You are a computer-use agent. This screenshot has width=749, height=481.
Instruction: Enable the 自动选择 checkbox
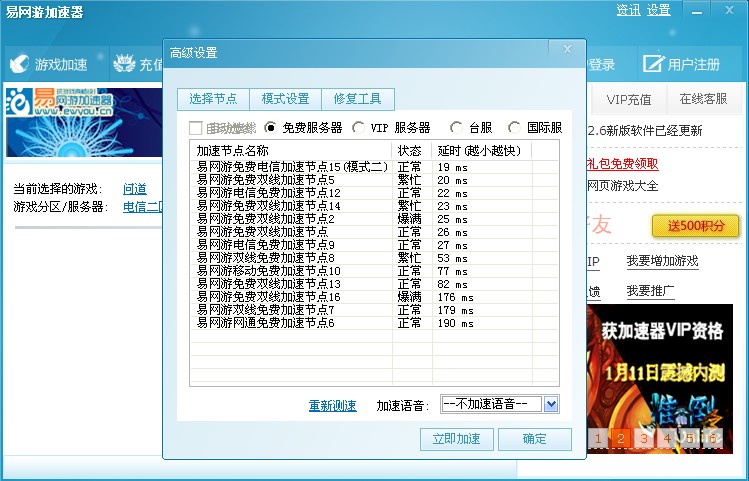click(196, 128)
